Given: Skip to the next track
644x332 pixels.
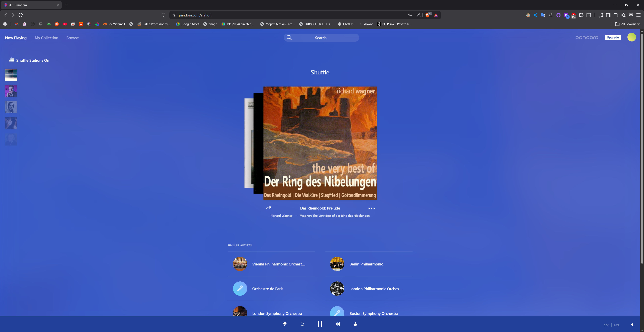Looking at the screenshot, I should click(x=337, y=324).
